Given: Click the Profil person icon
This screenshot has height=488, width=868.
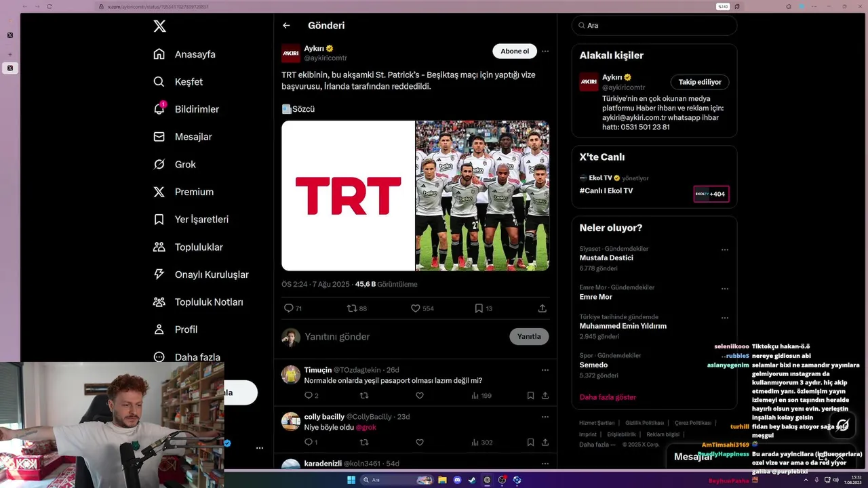Looking at the screenshot, I should pyautogui.click(x=159, y=329).
